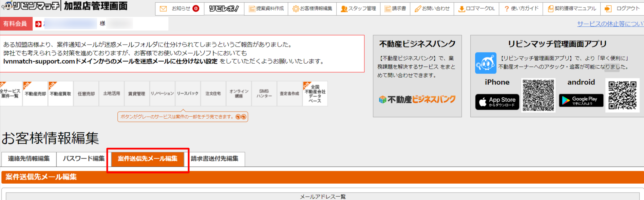The width and height of the screenshot is (644, 200).
Task: Click the iPhone label in app panel
Action: (x=497, y=82)
